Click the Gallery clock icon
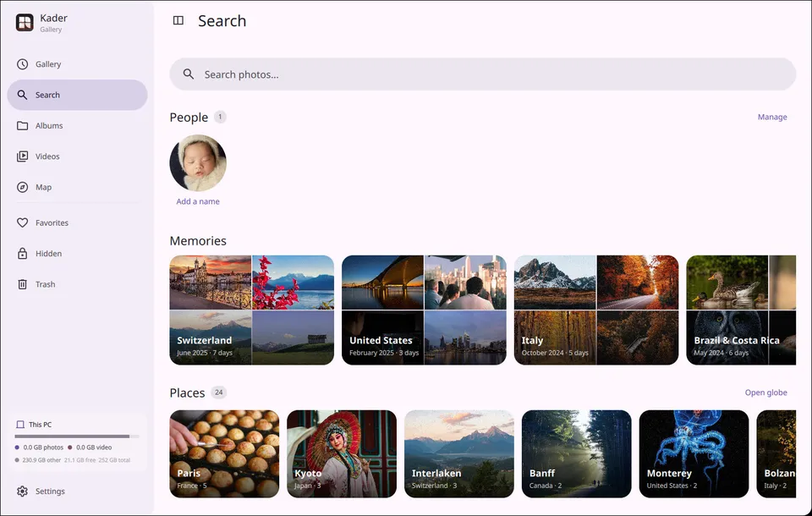The height and width of the screenshot is (516, 812). (22, 64)
